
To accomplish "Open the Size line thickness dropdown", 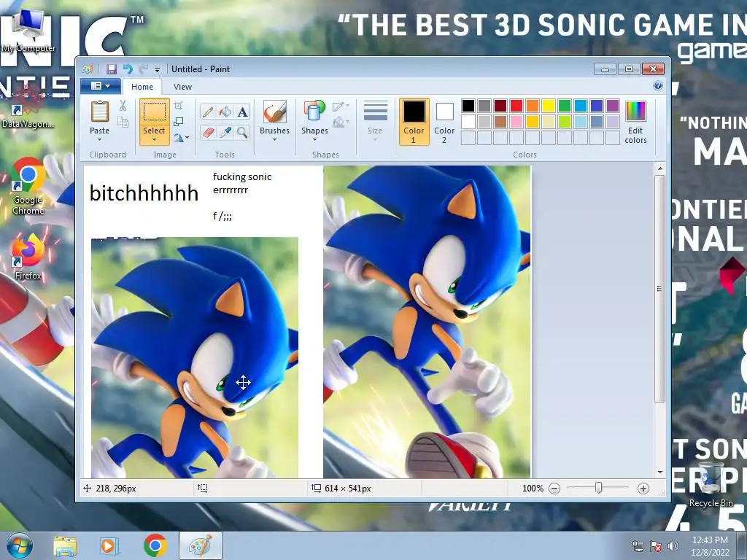I will pos(375,121).
